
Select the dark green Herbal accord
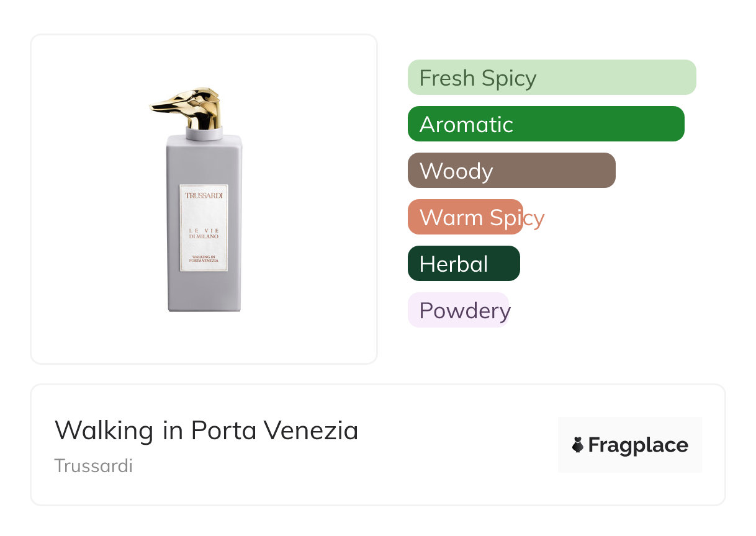(x=463, y=264)
